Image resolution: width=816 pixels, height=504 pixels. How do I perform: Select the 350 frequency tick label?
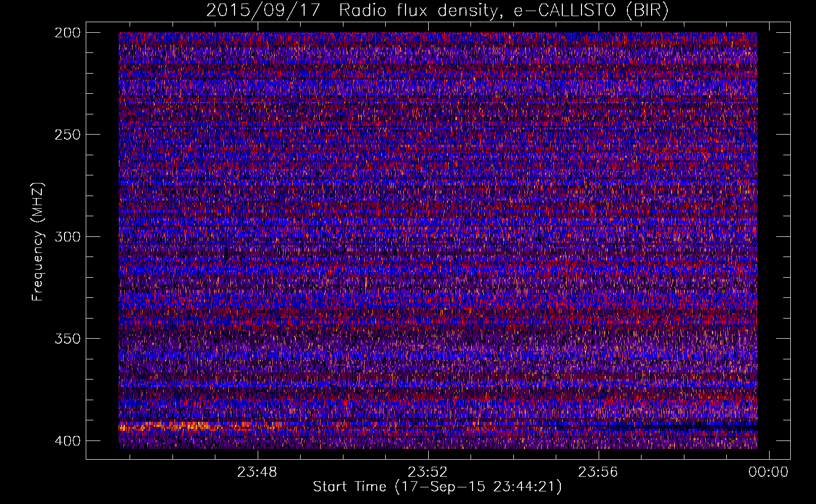tap(67, 338)
